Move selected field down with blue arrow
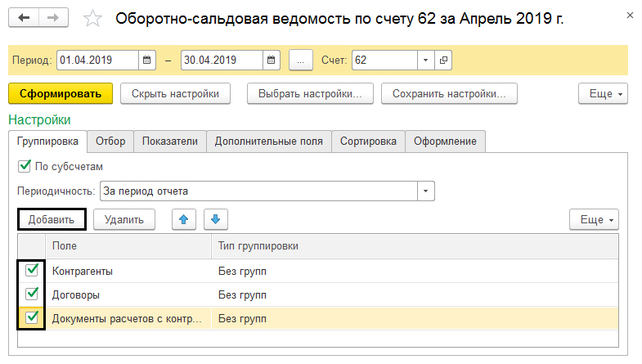 tap(215, 219)
